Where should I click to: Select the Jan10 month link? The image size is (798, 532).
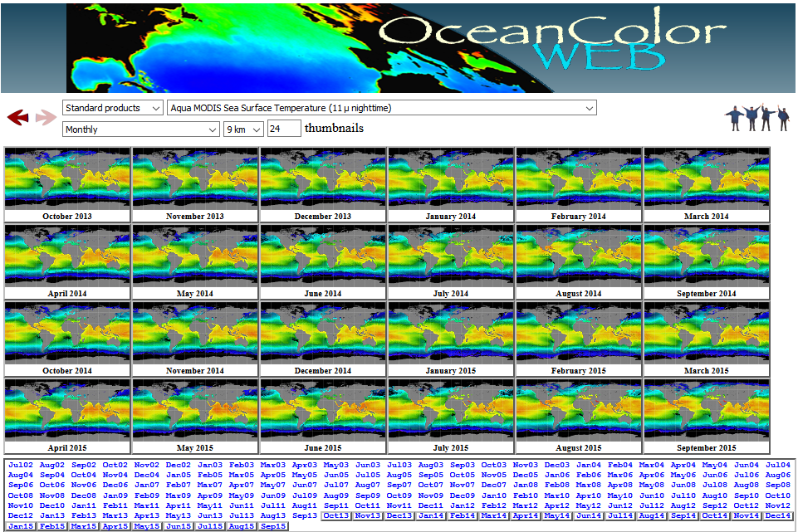pos(494,495)
